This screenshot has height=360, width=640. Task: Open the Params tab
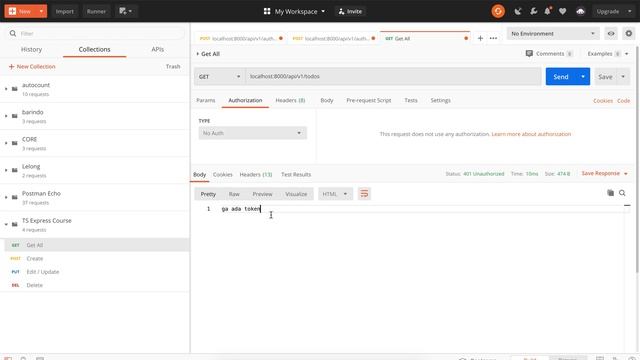[206, 100]
